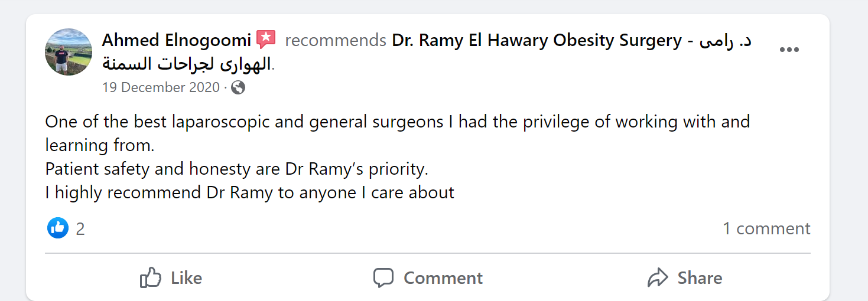This screenshot has height=301, width=868.
Task: Click the "Patient safety and honesty" sentence
Action: click(x=236, y=169)
